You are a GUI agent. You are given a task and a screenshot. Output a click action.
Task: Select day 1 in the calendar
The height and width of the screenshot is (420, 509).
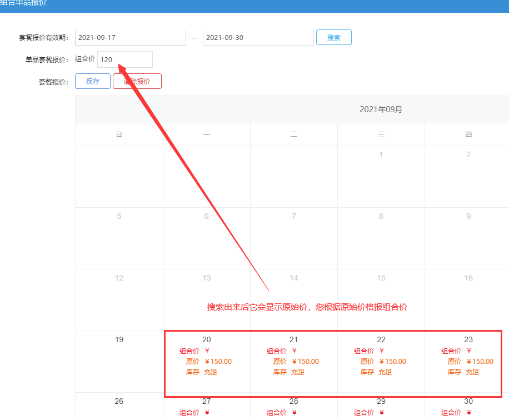click(x=381, y=176)
